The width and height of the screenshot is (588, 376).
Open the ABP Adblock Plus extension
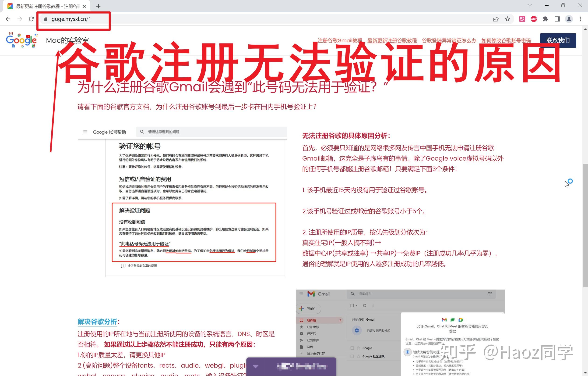pyautogui.click(x=534, y=19)
